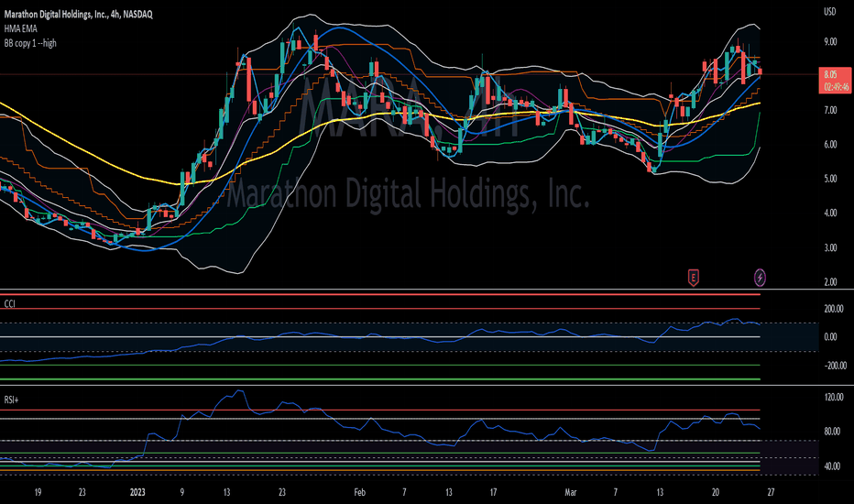Click the 2023 date axis label
This screenshot has width=854, height=504.
(x=137, y=493)
